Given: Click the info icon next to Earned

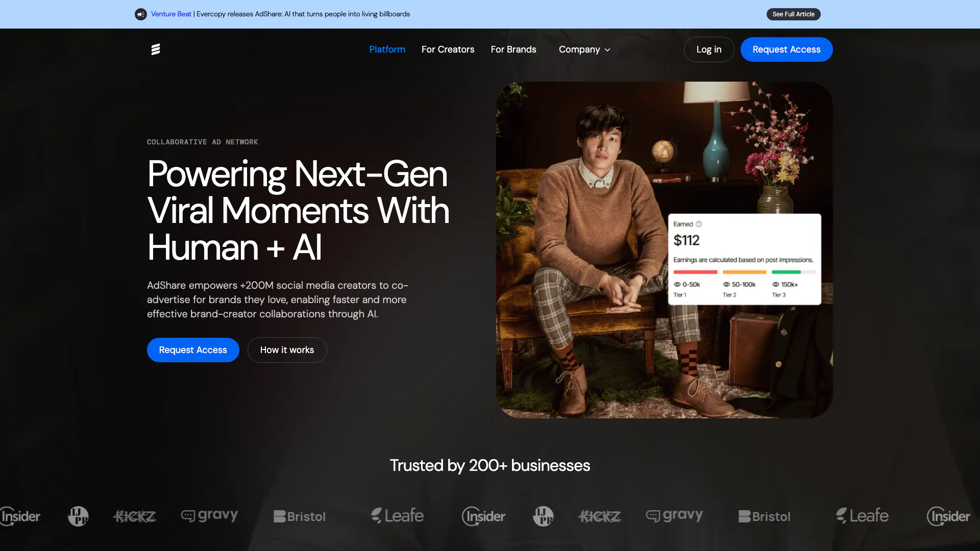Looking at the screenshot, I should click(699, 224).
